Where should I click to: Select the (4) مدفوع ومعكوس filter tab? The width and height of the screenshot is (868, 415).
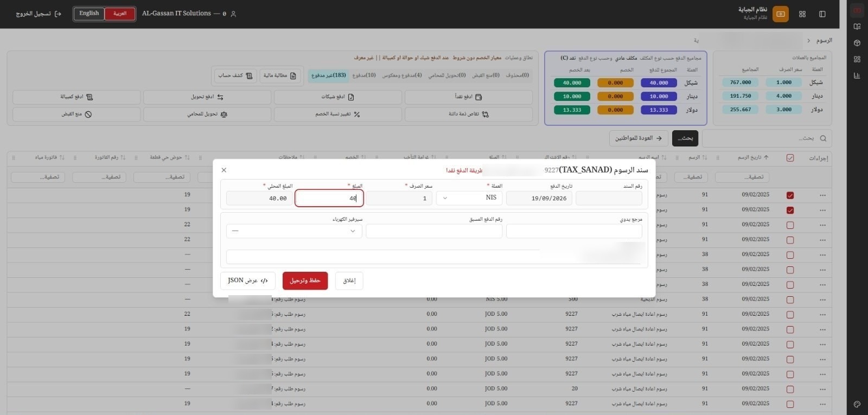coord(402,75)
